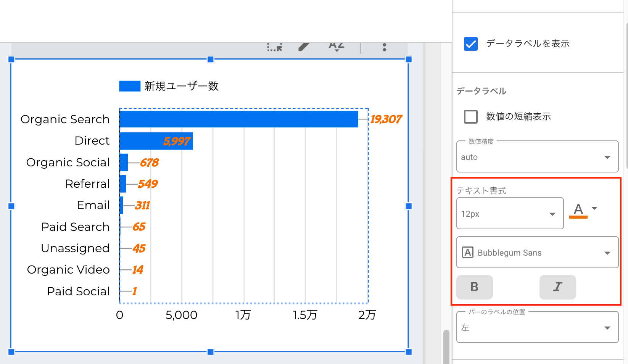
Task: Click the 19,307 data label
Action: click(386, 119)
